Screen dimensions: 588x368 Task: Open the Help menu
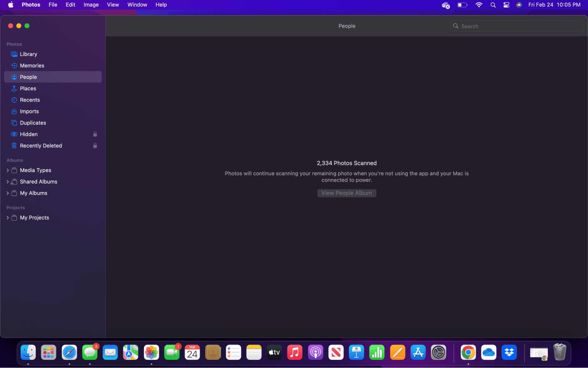pos(161,5)
